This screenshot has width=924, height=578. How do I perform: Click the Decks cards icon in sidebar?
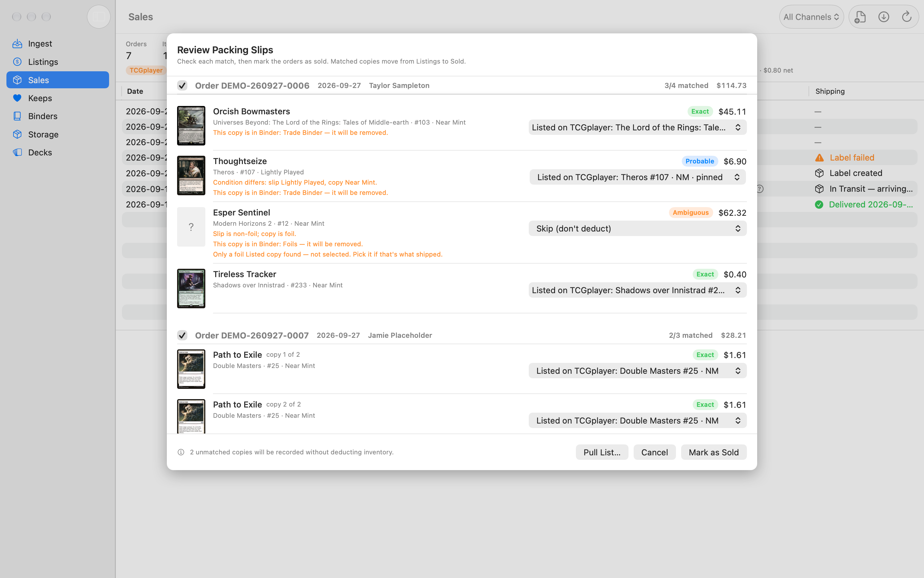17,152
